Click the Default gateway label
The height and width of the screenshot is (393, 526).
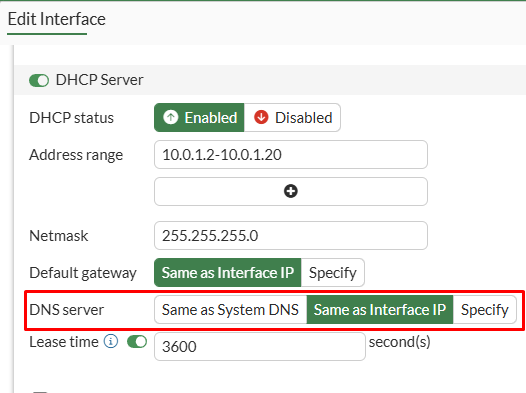click(83, 273)
